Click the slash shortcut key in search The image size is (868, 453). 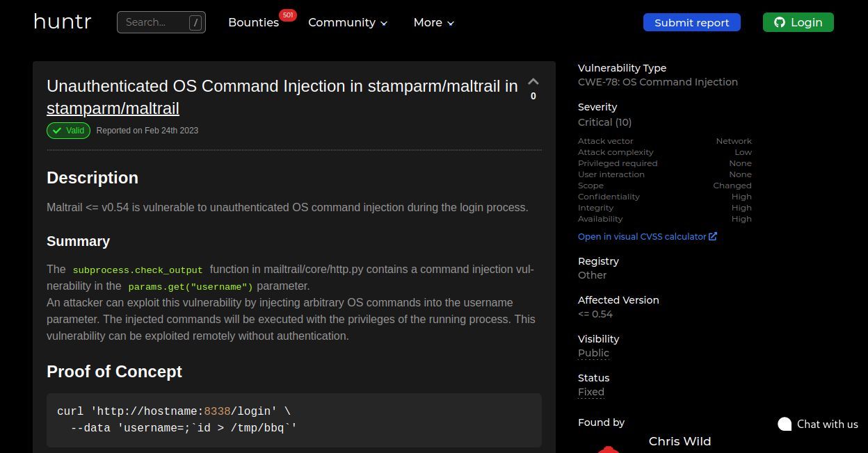click(x=195, y=22)
